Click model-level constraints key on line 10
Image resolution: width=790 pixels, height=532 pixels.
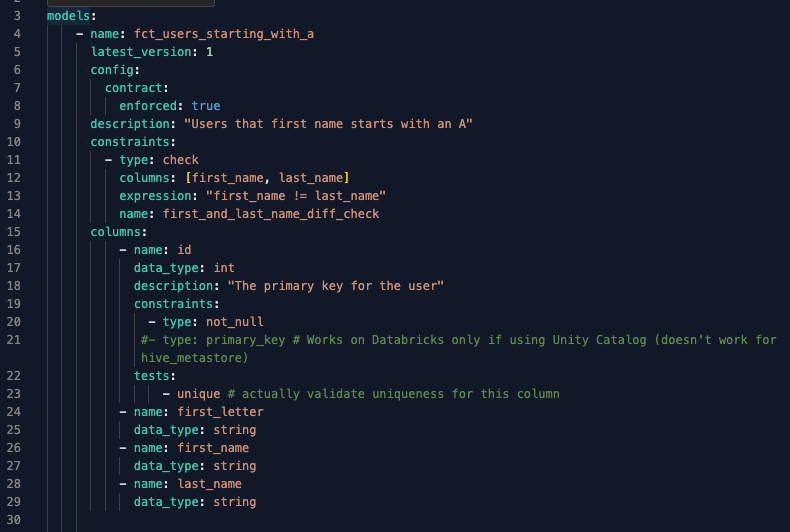[130, 142]
